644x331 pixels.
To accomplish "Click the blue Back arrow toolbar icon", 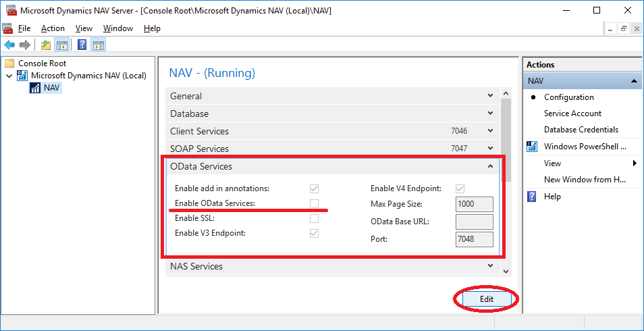I will [9, 45].
